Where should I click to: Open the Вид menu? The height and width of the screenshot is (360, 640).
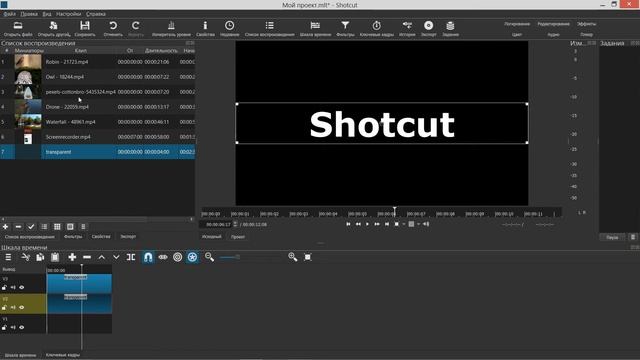point(47,14)
